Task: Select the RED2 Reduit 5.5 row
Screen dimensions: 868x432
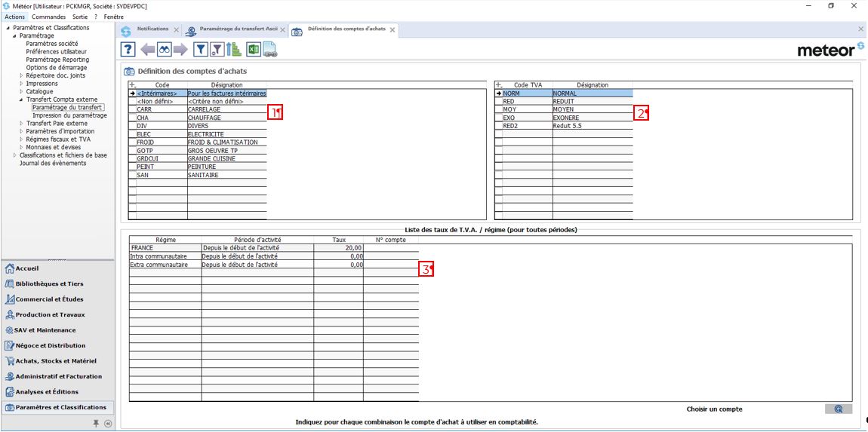Action: tap(564, 126)
